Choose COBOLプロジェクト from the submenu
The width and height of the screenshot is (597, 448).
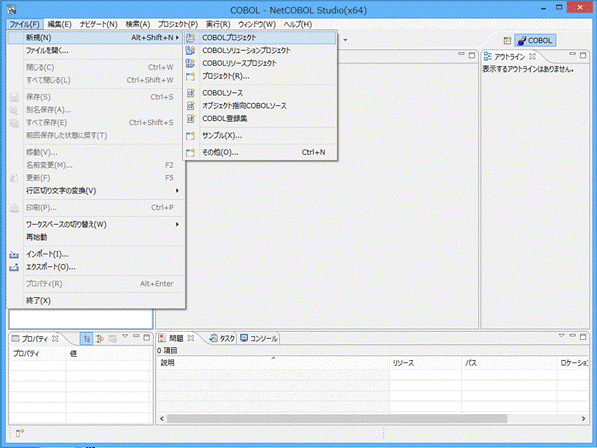click(x=260, y=38)
